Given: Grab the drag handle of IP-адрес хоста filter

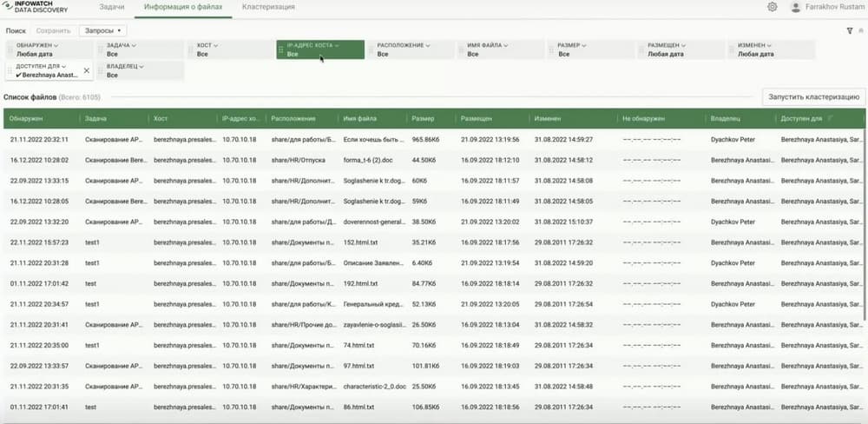Looking at the screenshot, I should (x=280, y=50).
